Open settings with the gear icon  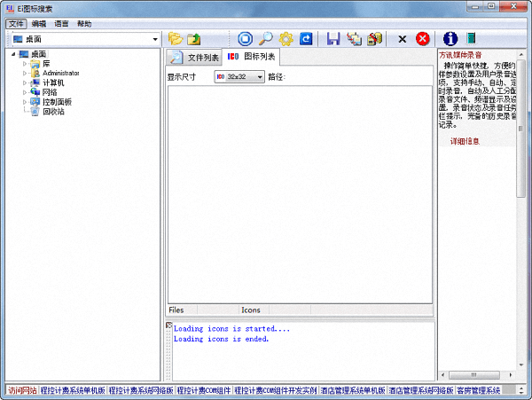[286, 39]
